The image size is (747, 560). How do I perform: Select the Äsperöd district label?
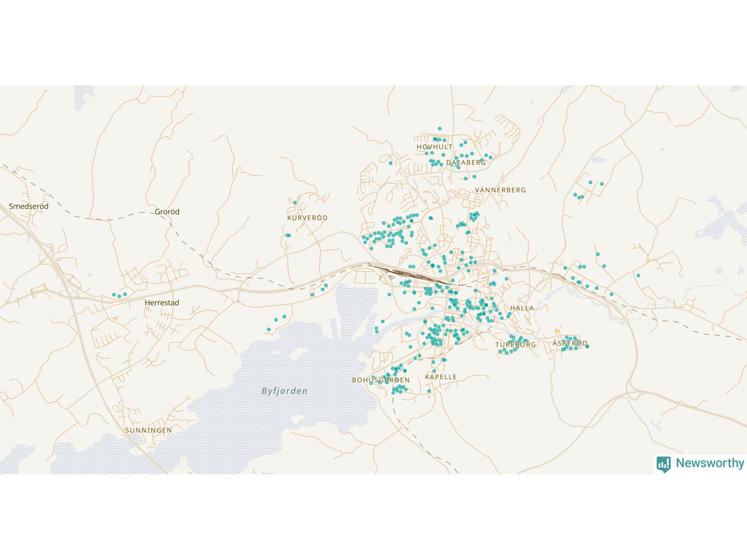point(570,344)
